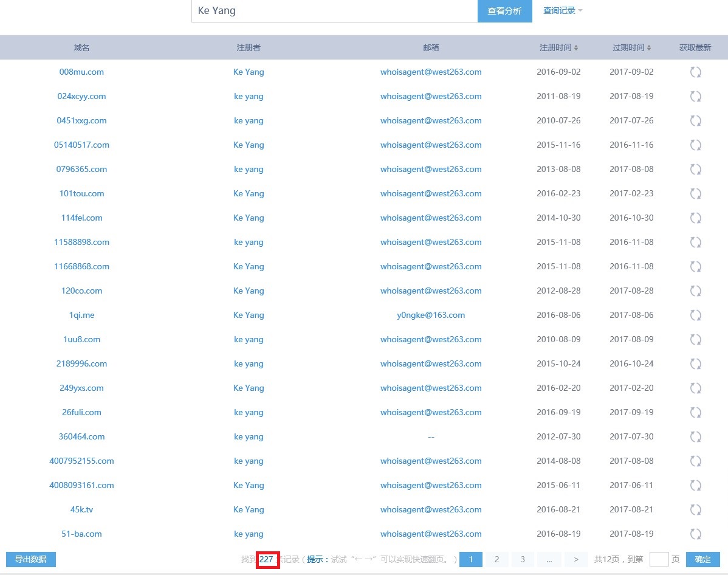Click the 导出数据 export button
This screenshot has height=575, width=728.
click(30, 559)
